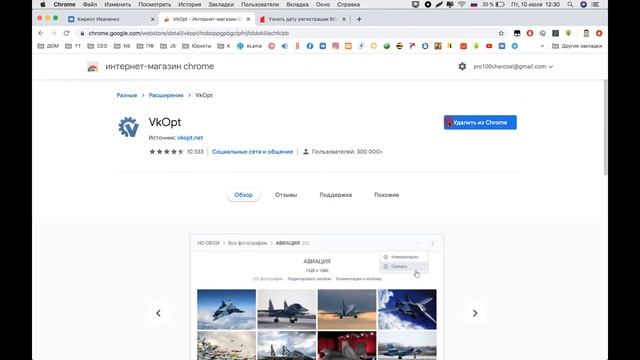
Task: Close the VkOpt store tab
Action: tap(248, 19)
